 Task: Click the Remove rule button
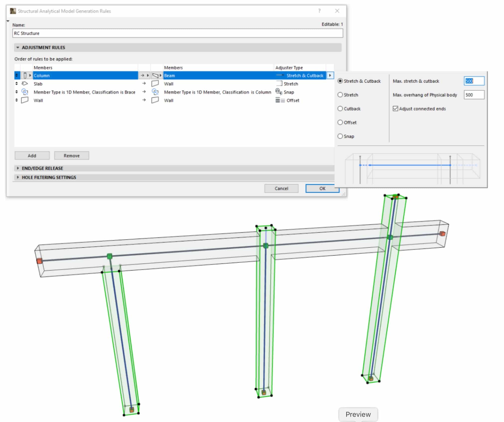pyautogui.click(x=71, y=156)
